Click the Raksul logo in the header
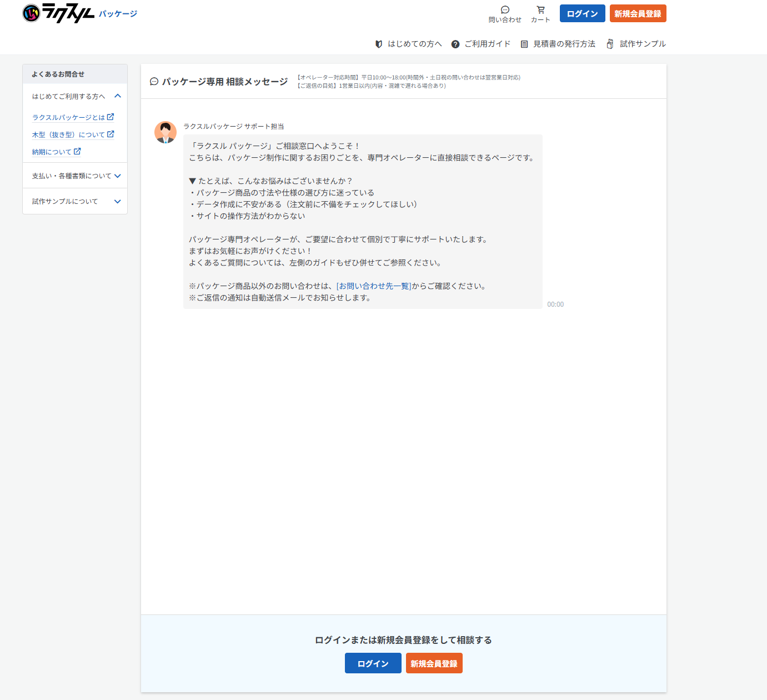The height and width of the screenshot is (700, 767). [58, 13]
